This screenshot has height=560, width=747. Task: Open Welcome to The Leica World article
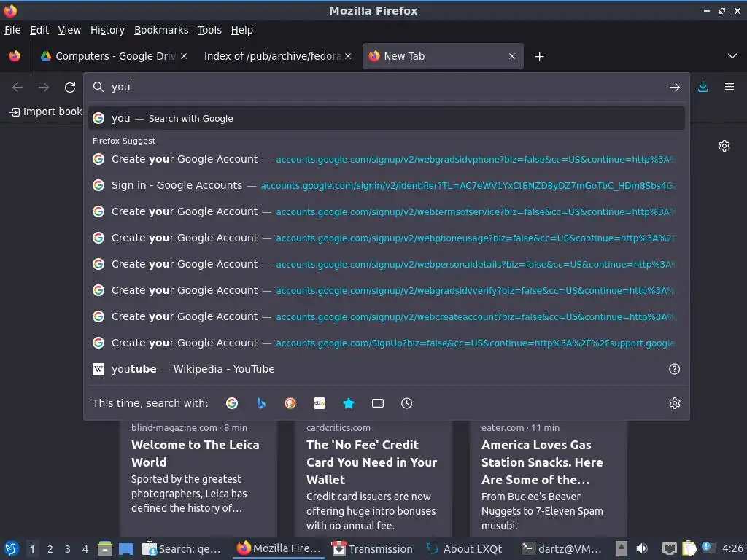click(198, 478)
